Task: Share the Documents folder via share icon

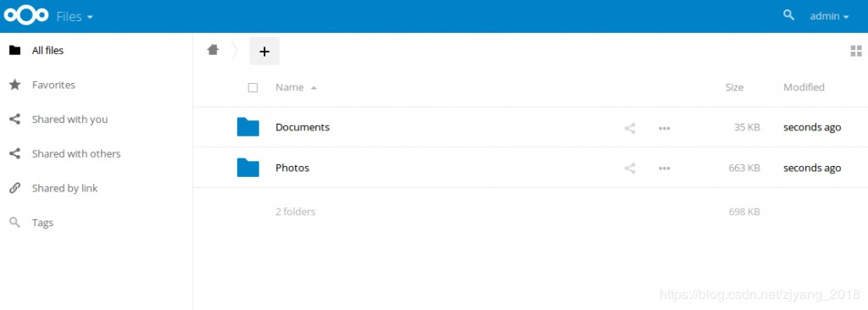Action: pyautogui.click(x=630, y=129)
